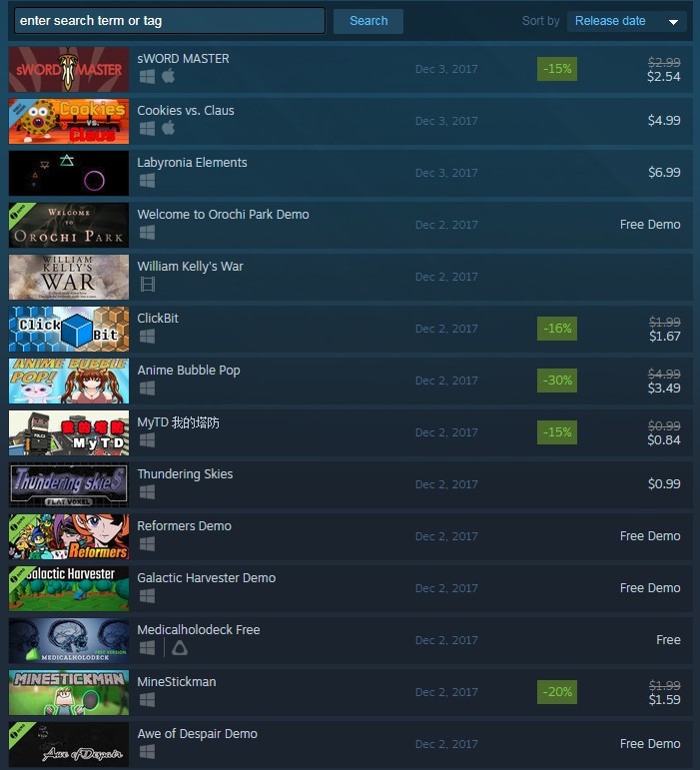700x770 pixels.
Task: Click the Galactic Harvester Demo thumbnail
Action: tap(69, 588)
